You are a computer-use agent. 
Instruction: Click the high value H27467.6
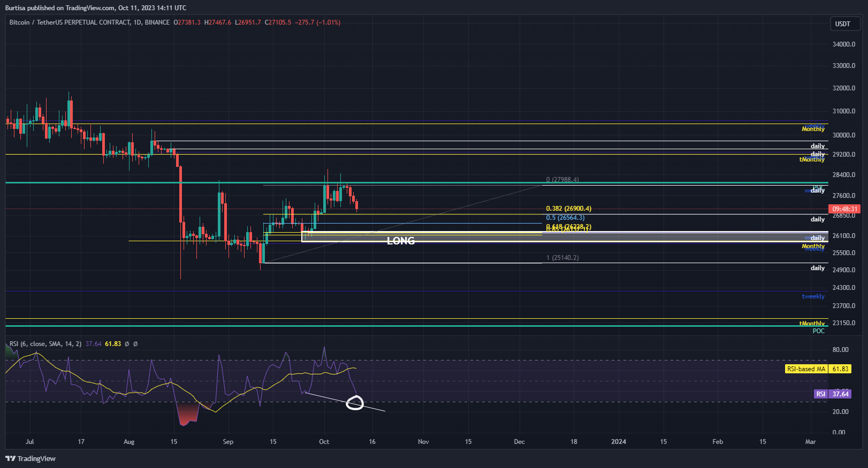[x=218, y=22]
